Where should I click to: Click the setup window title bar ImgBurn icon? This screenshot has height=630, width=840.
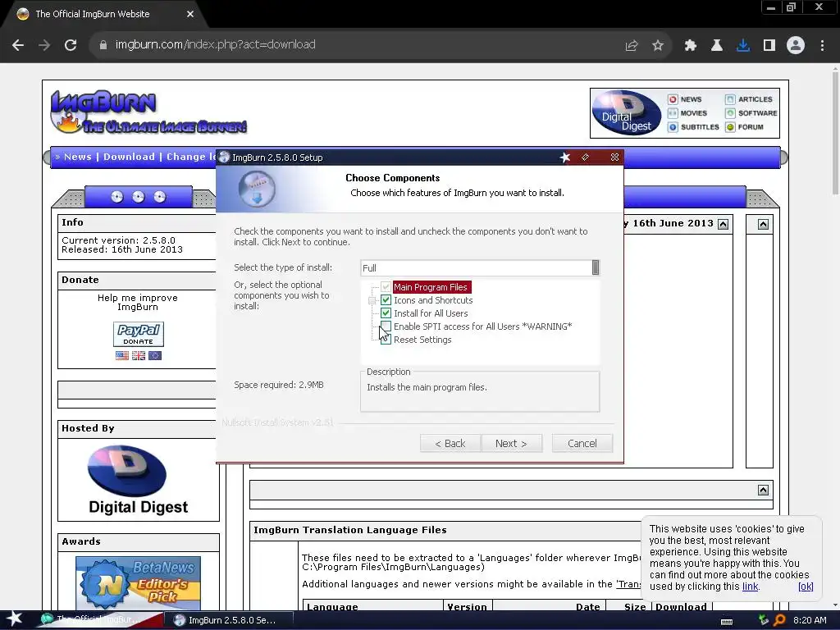[224, 157]
